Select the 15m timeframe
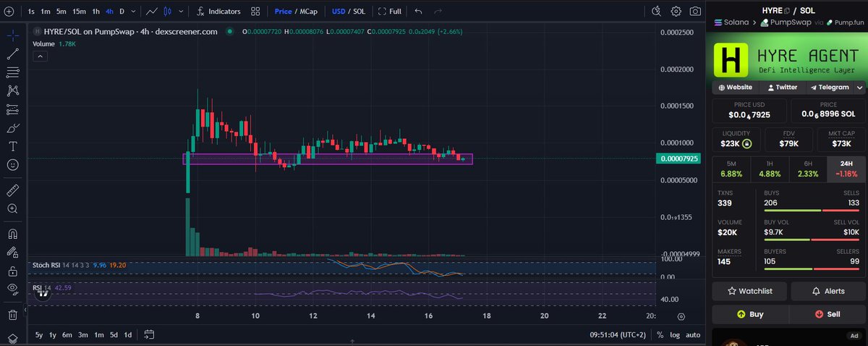 pyautogui.click(x=80, y=12)
